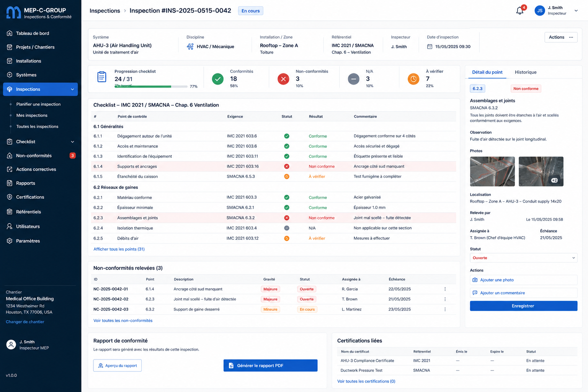Click the 6.2.3 point tag in detail panel
Image resolution: width=588 pixels, height=392 pixels.
477,88
